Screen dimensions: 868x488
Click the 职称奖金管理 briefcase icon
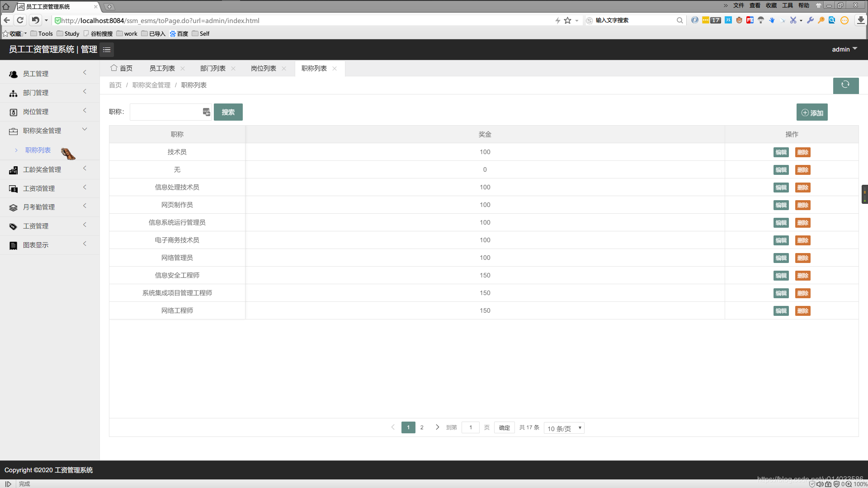14,131
